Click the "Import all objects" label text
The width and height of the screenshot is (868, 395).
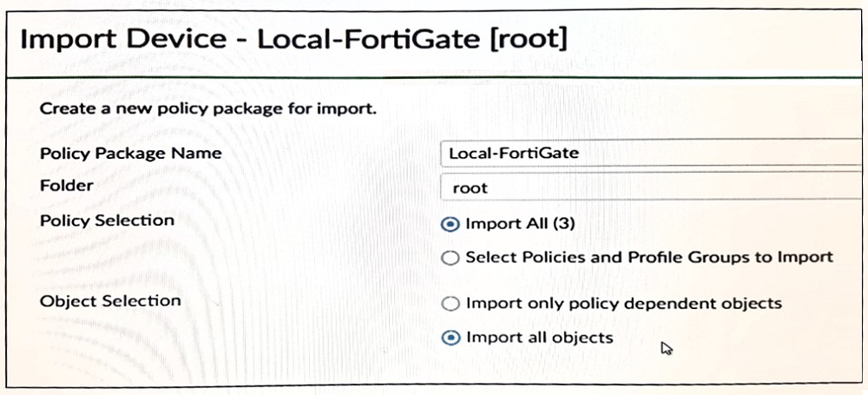tap(539, 338)
